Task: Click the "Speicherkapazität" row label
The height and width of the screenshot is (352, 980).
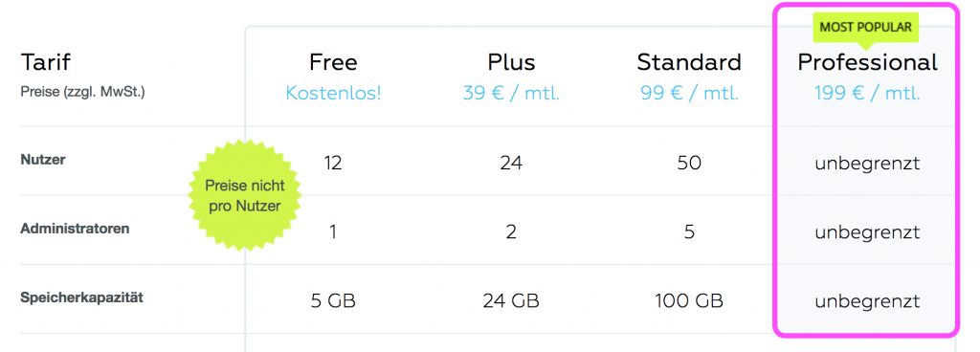Action: [82, 297]
